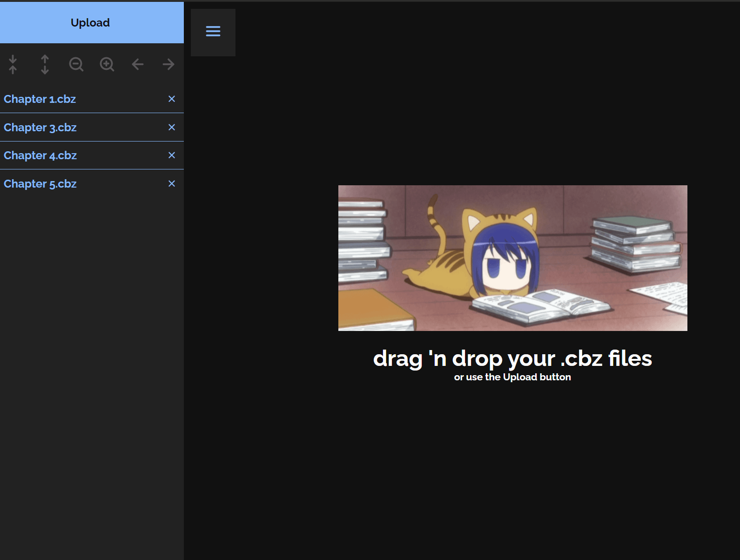Open Chapter 5.cbz from the list
The image size is (740, 560).
point(40,184)
